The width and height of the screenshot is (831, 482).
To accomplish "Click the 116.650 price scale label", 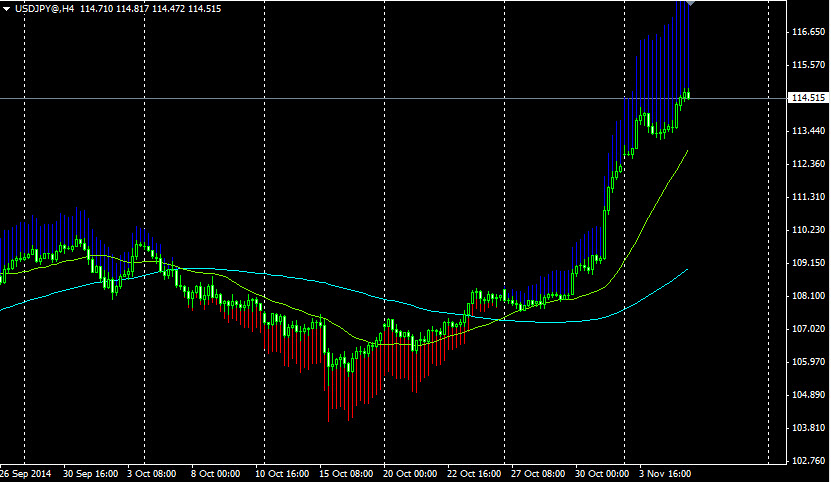I will point(808,32).
